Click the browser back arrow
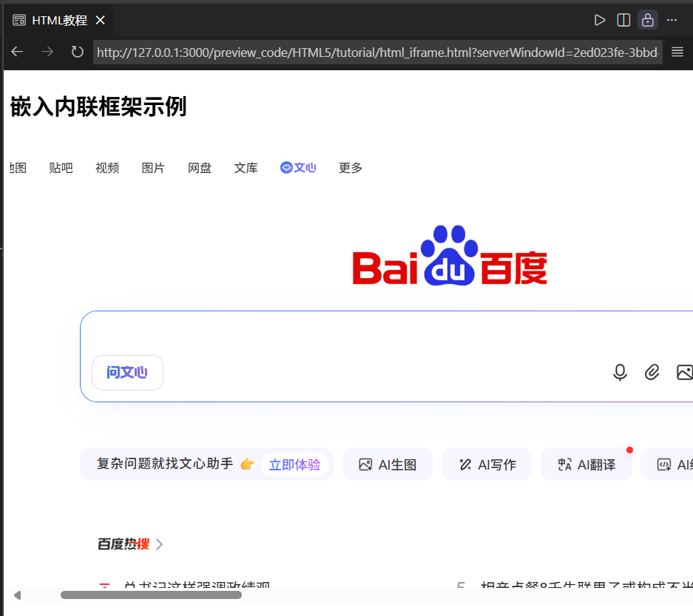The height and width of the screenshot is (616, 693). pyautogui.click(x=17, y=52)
